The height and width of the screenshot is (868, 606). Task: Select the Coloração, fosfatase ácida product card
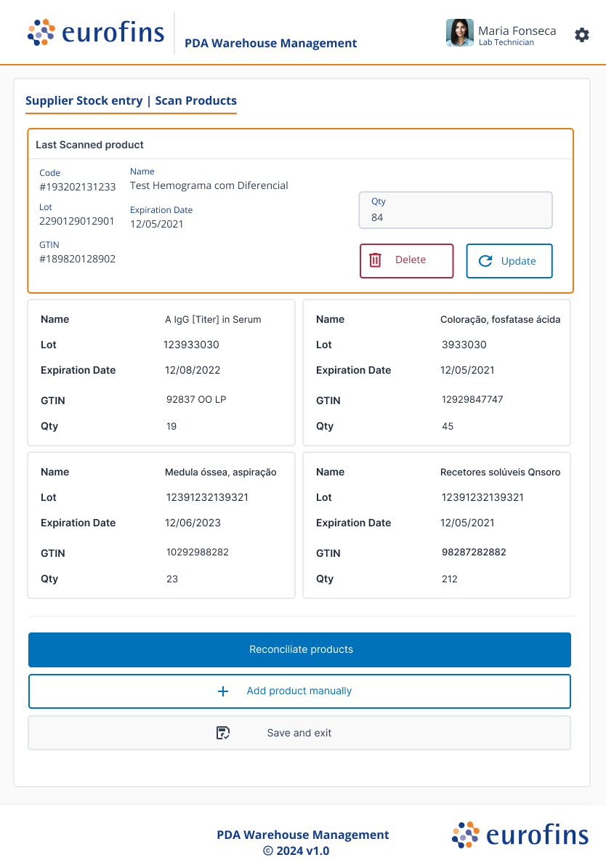(436, 372)
